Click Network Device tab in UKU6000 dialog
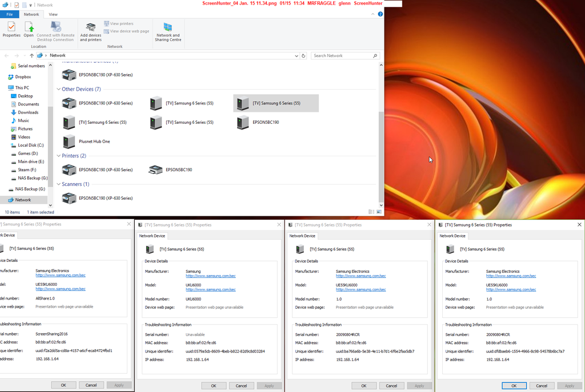Image resolution: width=585 pixels, height=392 pixels. [x=152, y=236]
